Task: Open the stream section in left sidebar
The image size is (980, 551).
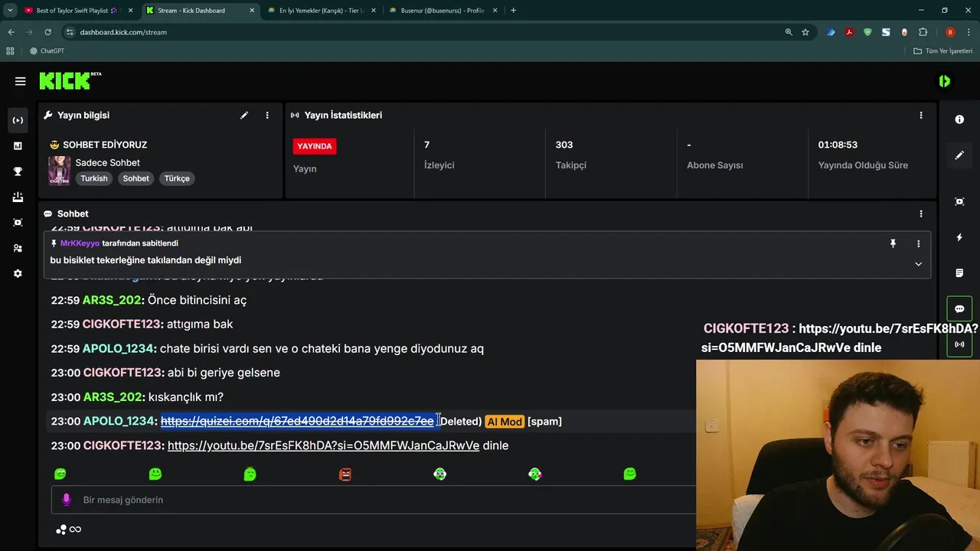Action: [18, 120]
